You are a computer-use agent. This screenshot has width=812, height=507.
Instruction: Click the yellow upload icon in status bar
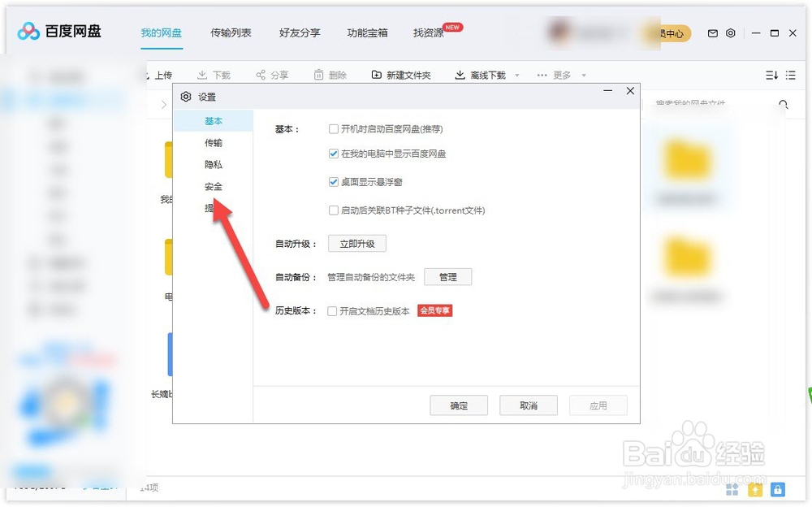[755, 489]
